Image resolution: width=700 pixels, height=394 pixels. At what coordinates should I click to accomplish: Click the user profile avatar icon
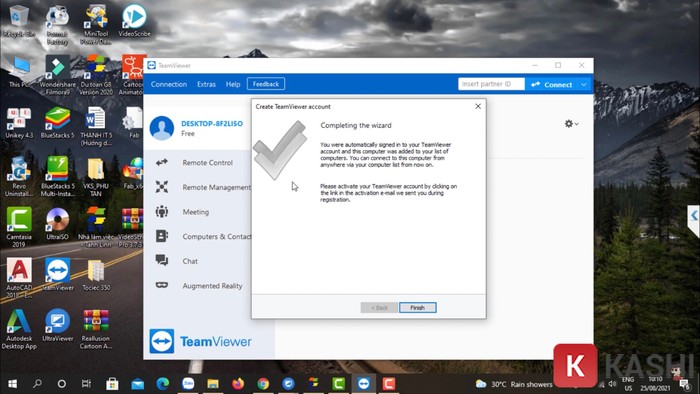162,128
